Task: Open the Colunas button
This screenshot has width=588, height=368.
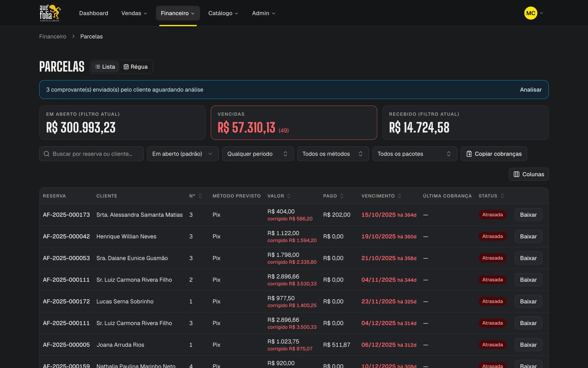Action: click(x=528, y=174)
